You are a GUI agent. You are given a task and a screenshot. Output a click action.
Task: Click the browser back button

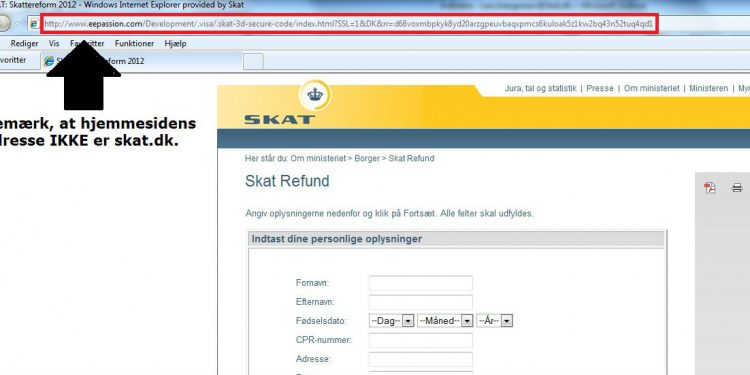4,23
